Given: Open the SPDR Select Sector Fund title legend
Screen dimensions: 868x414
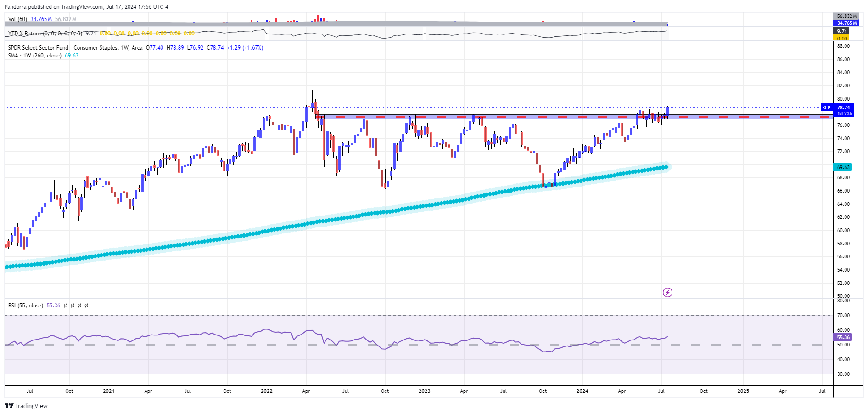Looking at the screenshot, I should 75,48.
